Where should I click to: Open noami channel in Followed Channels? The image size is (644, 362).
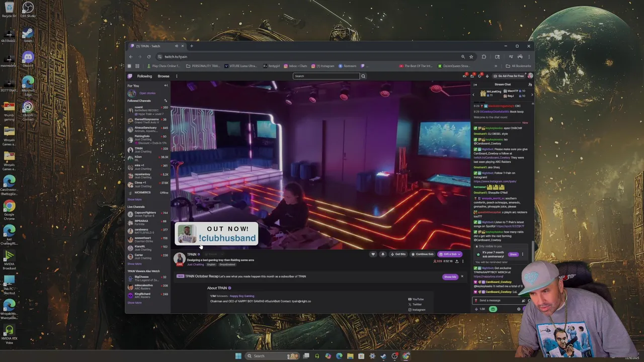pos(147,111)
